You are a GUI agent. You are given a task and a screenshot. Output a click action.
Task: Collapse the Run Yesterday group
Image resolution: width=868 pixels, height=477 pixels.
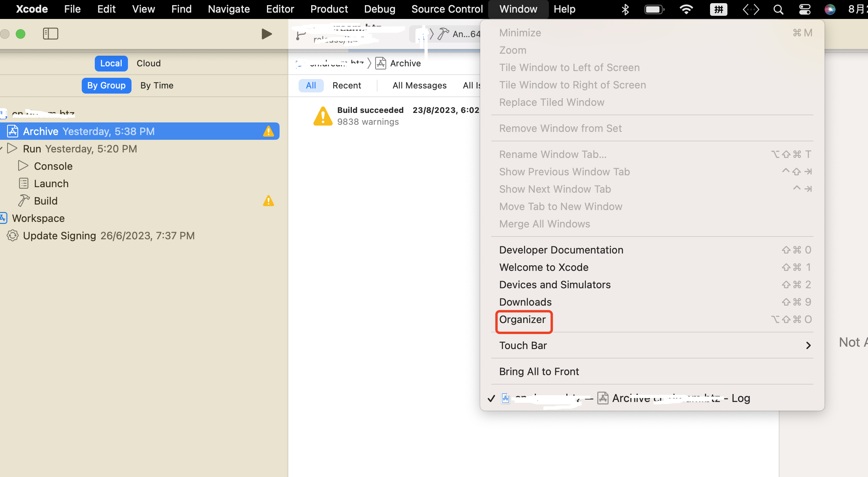1,149
